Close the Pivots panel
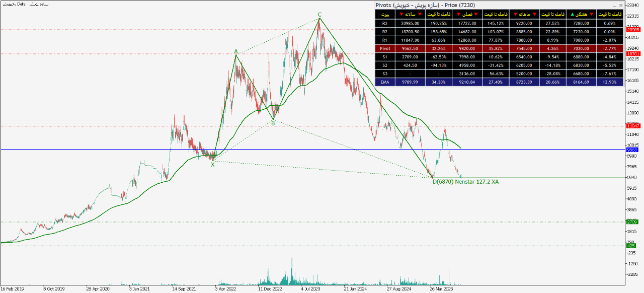Viewport: 644px width, 293px height. pyautogui.click(x=620, y=5)
